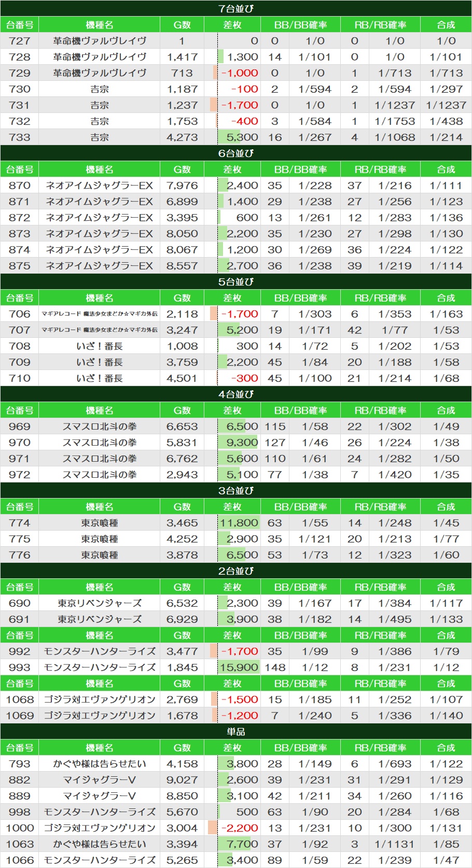Click G数 value 6,762 in row 971
This screenshot has width=472, height=868.
coord(182,458)
